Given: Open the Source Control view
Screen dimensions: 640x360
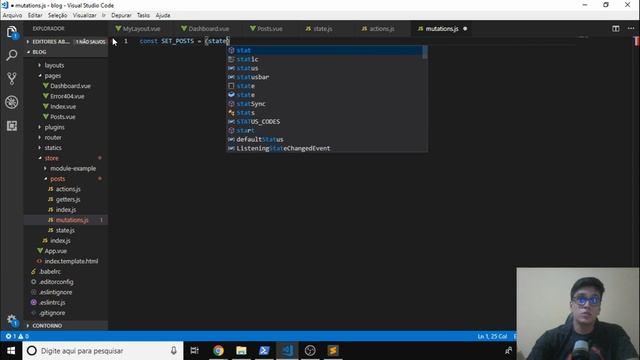Looking at the screenshot, I should coord(11,78).
